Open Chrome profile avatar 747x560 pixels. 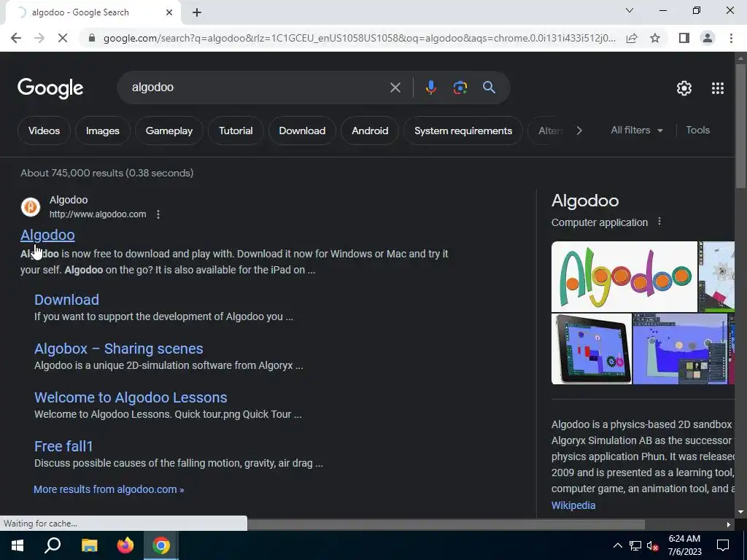point(708,38)
